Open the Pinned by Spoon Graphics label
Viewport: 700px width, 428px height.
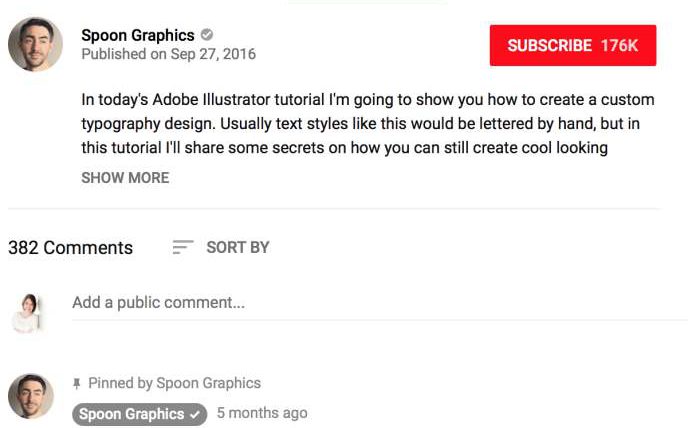tap(174, 383)
